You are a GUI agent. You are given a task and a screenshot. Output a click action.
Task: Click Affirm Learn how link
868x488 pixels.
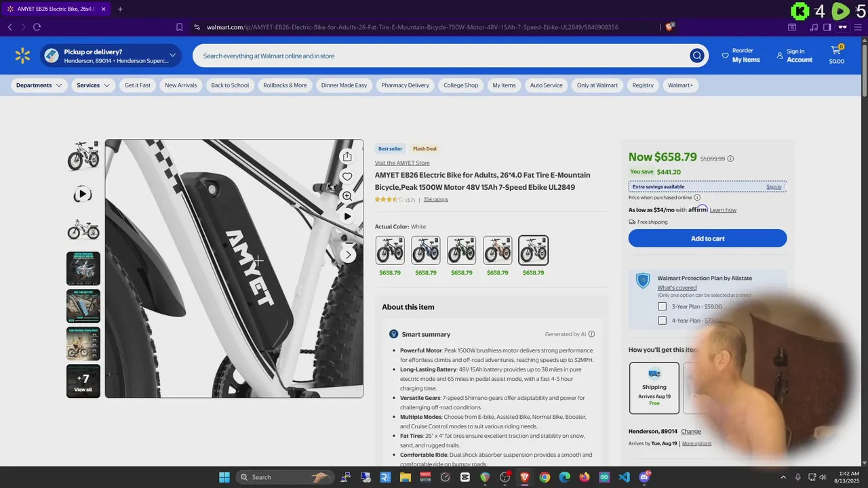click(723, 210)
